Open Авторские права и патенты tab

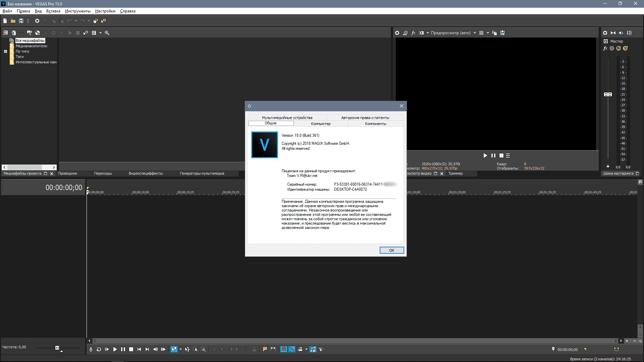coord(365,118)
